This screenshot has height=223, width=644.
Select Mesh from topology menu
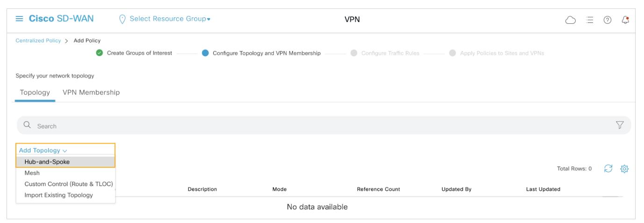[32, 173]
